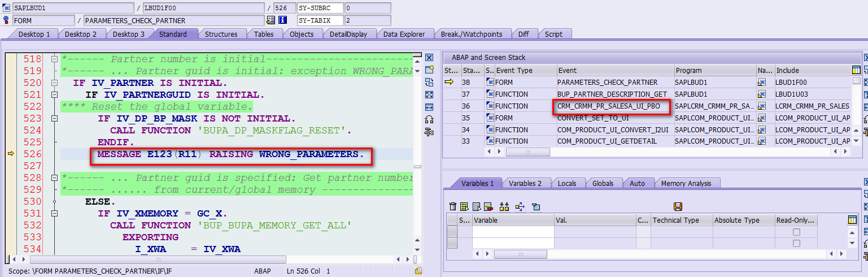The image size is (868, 277).
Task: Open the Data Explorer tab
Action: click(x=404, y=34)
